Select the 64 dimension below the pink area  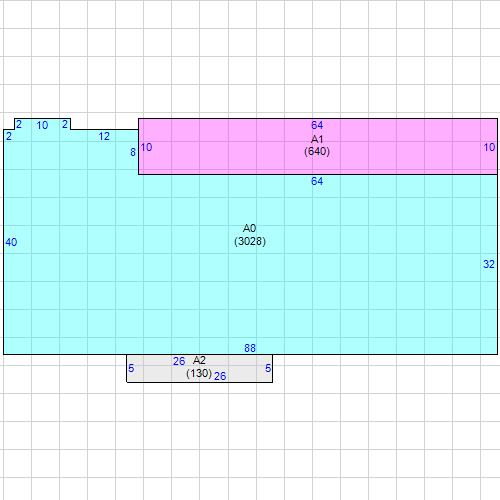[x=317, y=181]
